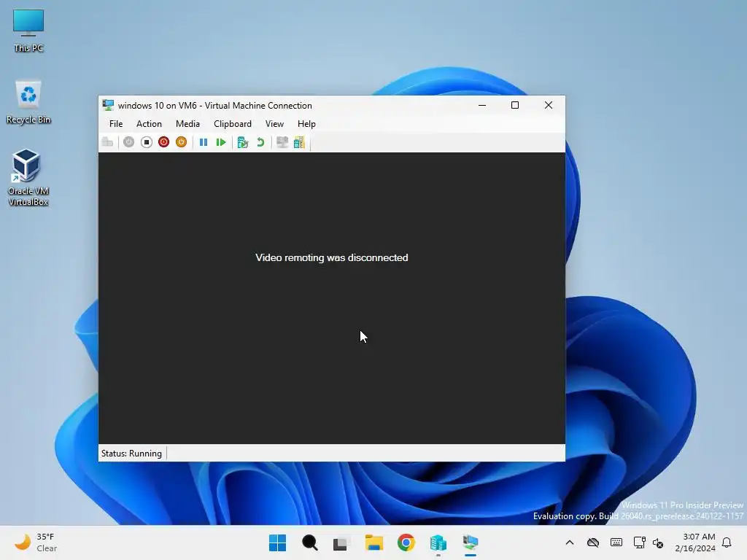
Task: Click the rightmost server-rack toolbar icon
Action: click(299, 142)
